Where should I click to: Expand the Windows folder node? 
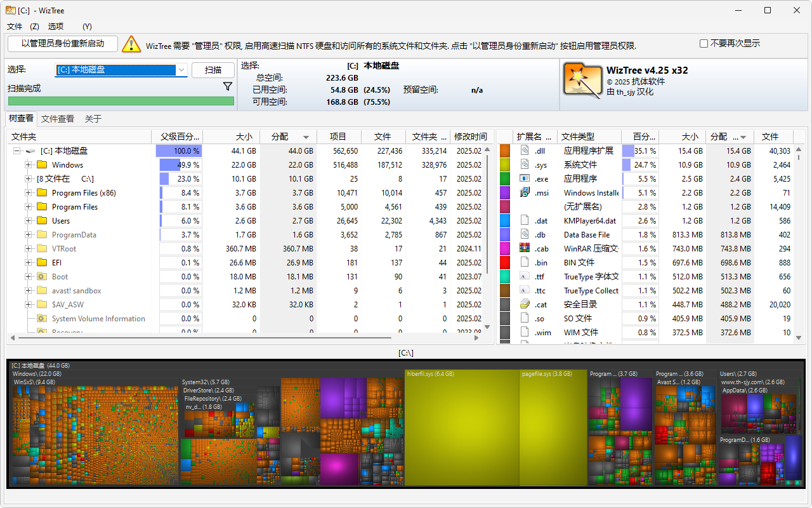pyautogui.click(x=29, y=165)
